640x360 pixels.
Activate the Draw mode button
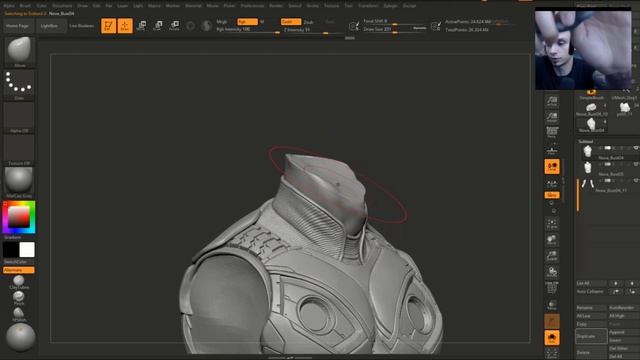coord(125,26)
